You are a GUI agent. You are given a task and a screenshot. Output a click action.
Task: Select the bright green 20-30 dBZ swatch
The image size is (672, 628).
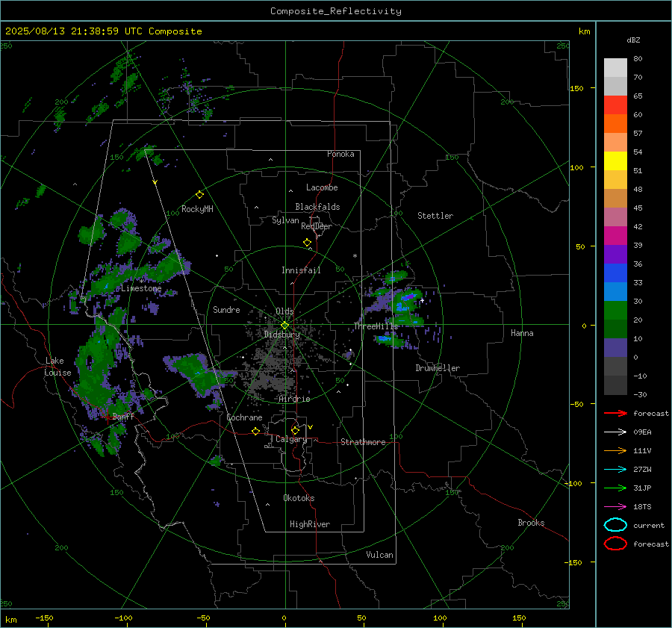coord(615,311)
